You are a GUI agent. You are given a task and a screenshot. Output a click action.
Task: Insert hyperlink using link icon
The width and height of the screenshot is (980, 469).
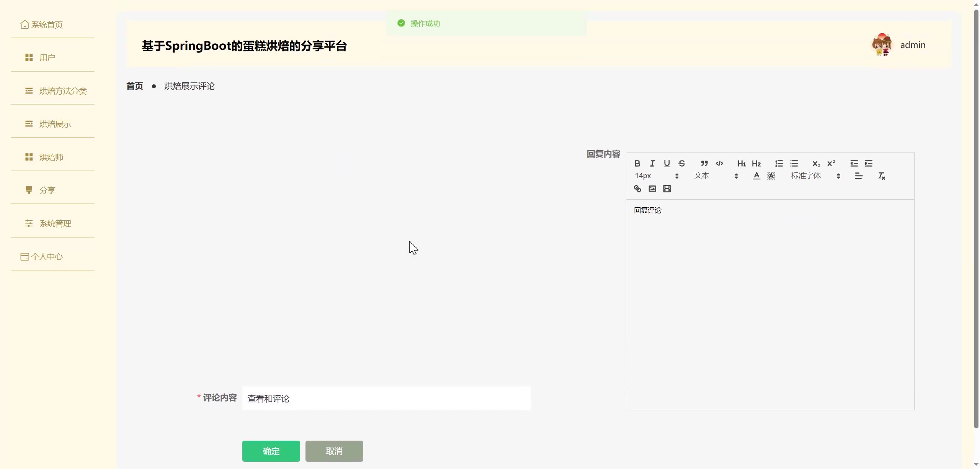pyautogui.click(x=637, y=189)
